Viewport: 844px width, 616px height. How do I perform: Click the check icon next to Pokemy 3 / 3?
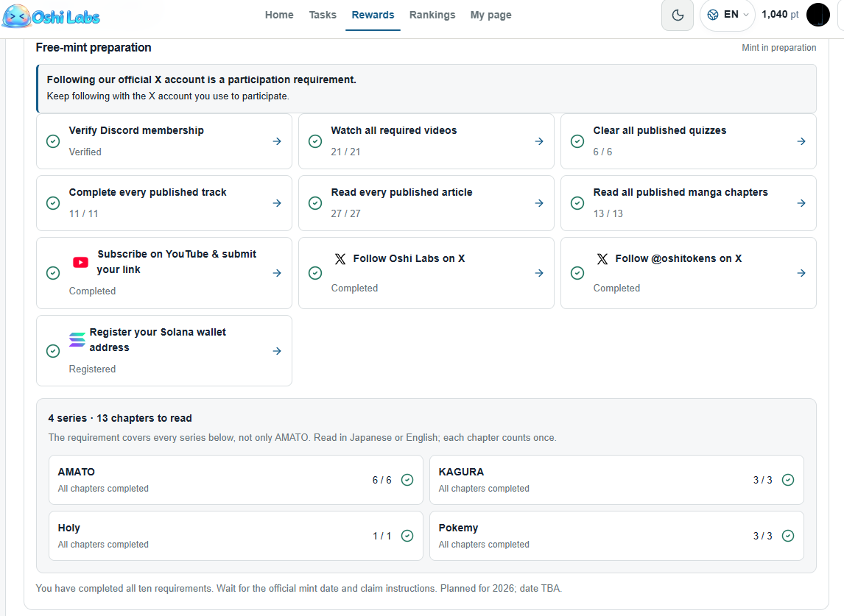pyautogui.click(x=788, y=536)
